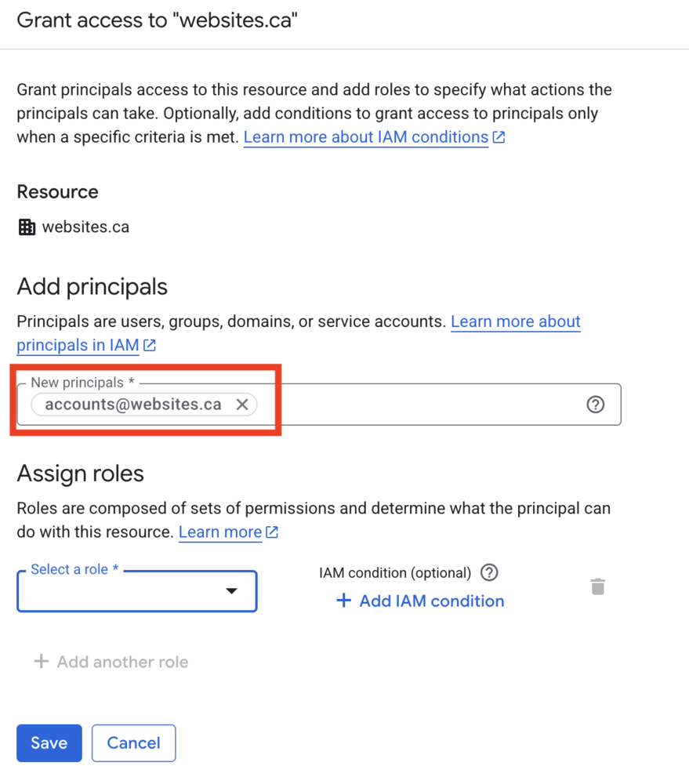Click the websites.ca resource name
The image size is (689, 784).
pos(85,227)
